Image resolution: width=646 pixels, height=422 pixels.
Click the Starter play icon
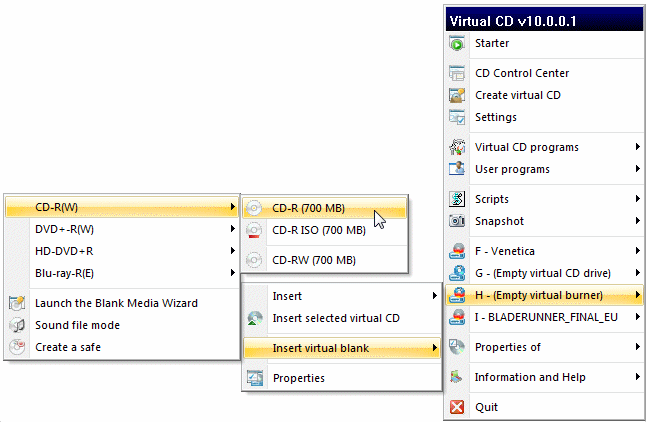[457, 43]
